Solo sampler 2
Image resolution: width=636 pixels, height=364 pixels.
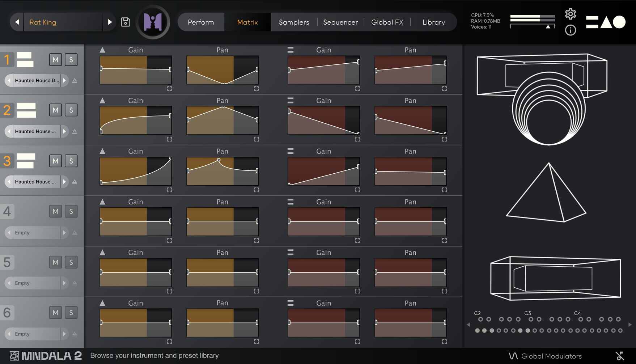coord(71,110)
